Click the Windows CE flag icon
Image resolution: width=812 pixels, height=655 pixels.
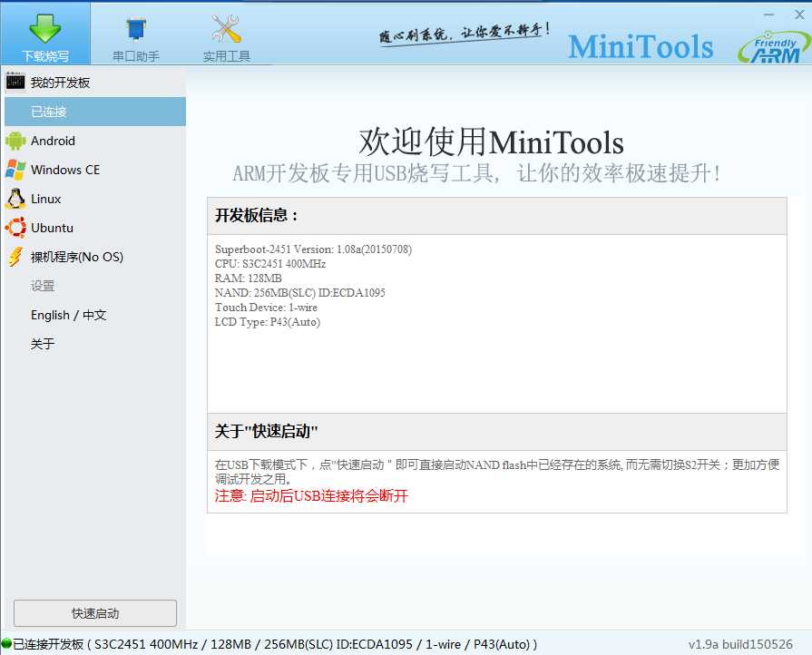(x=15, y=170)
